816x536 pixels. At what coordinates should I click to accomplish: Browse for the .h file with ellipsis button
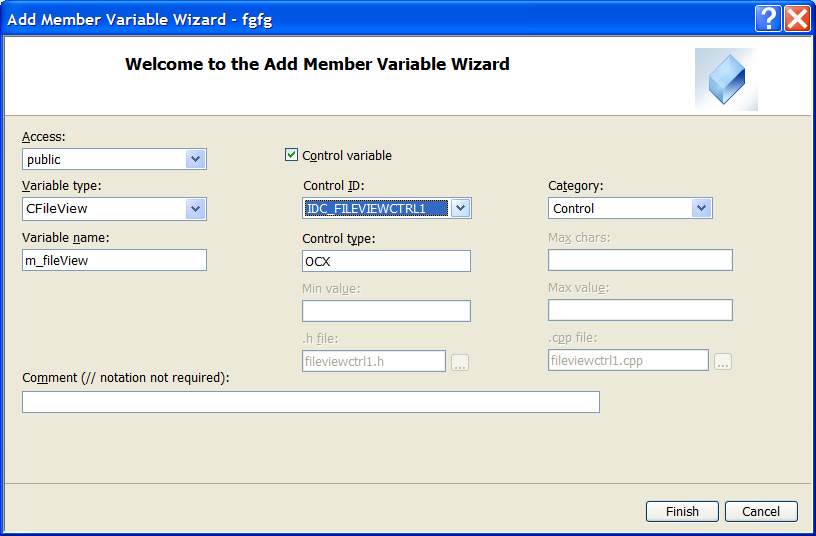point(460,362)
